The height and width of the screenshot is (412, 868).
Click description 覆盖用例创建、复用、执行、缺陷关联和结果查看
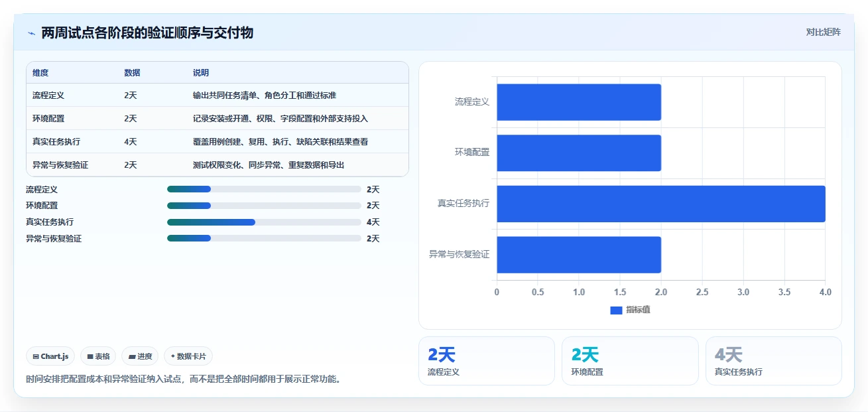click(x=280, y=142)
